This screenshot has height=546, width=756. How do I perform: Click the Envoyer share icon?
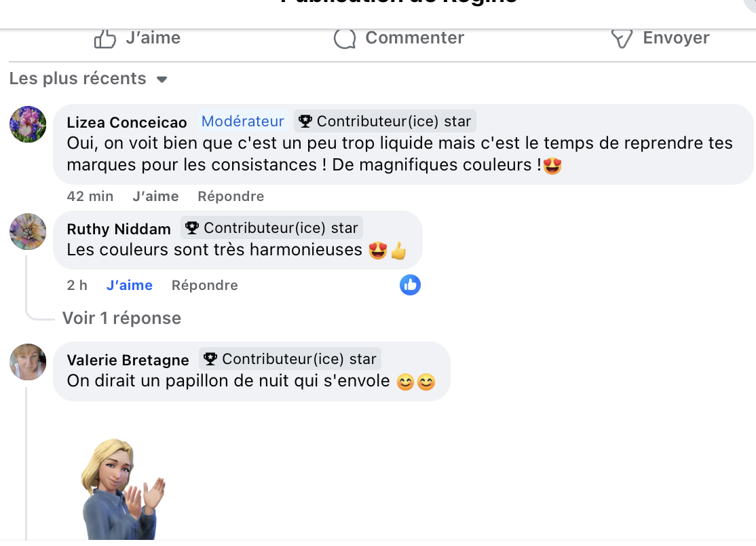coord(622,39)
